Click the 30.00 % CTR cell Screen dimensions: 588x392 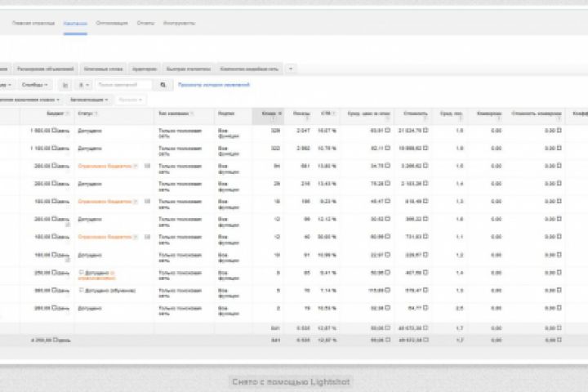tap(327, 237)
